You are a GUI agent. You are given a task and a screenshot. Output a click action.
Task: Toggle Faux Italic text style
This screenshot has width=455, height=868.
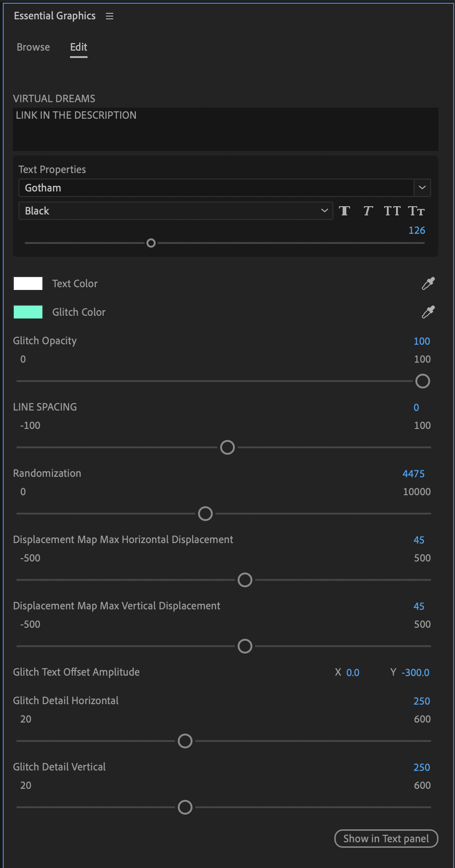pos(367,211)
